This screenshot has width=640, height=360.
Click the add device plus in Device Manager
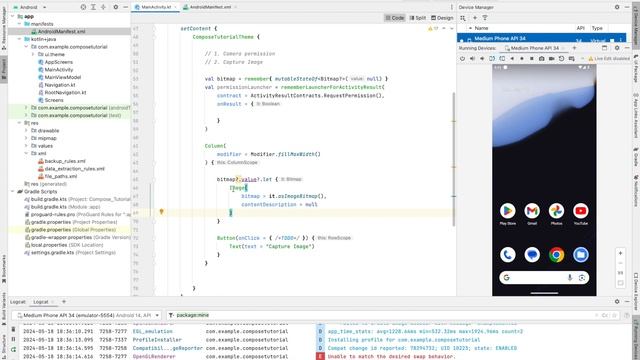click(475, 18)
